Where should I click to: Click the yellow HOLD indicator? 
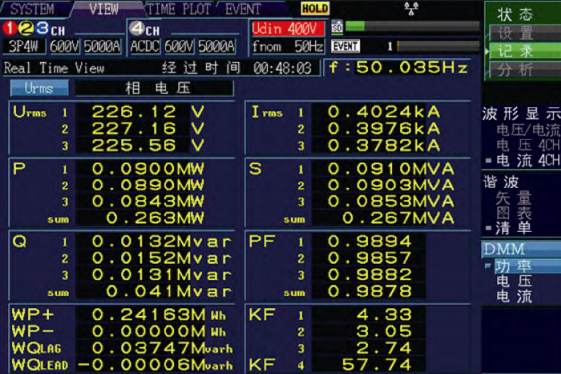click(315, 8)
